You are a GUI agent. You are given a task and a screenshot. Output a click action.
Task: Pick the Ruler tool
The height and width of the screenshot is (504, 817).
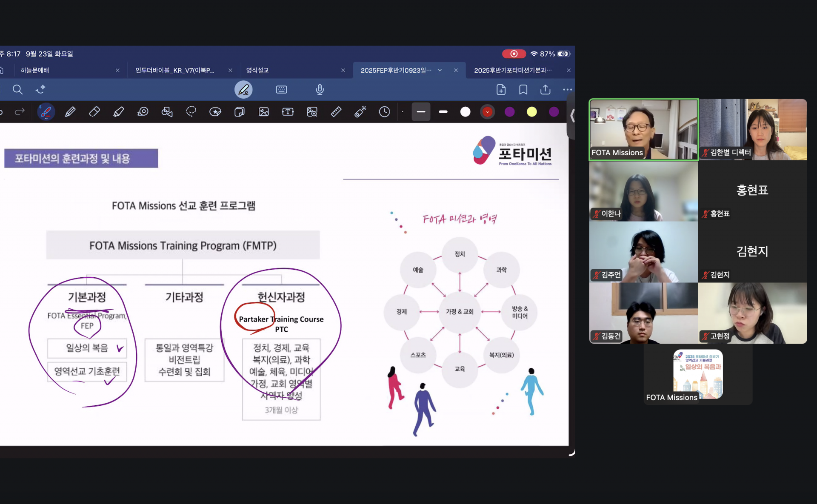[x=336, y=112]
